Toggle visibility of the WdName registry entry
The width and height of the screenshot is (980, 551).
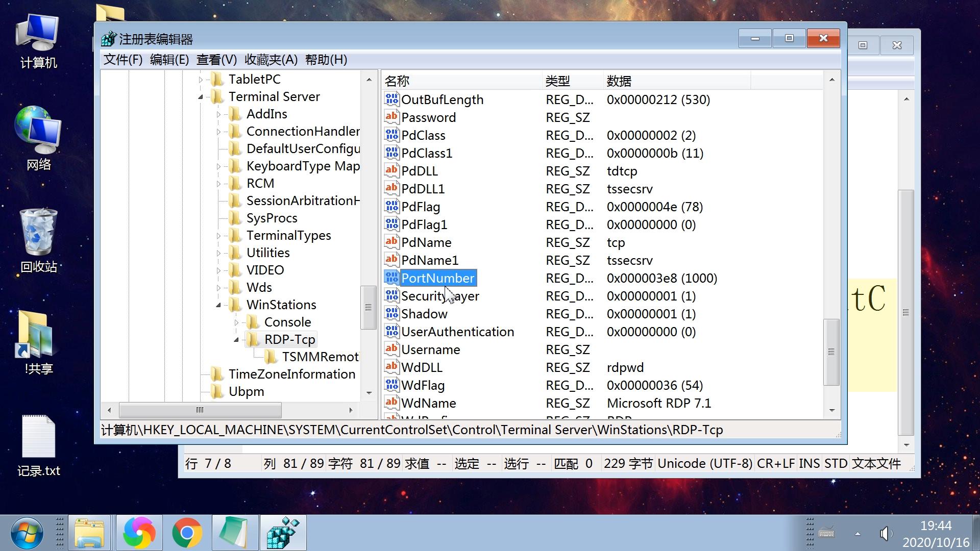tap(427, 403)
